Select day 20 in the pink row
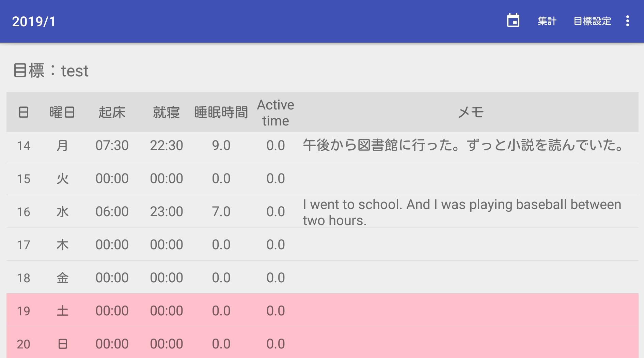This screenshot has height=358, width=644. [23, 344]
